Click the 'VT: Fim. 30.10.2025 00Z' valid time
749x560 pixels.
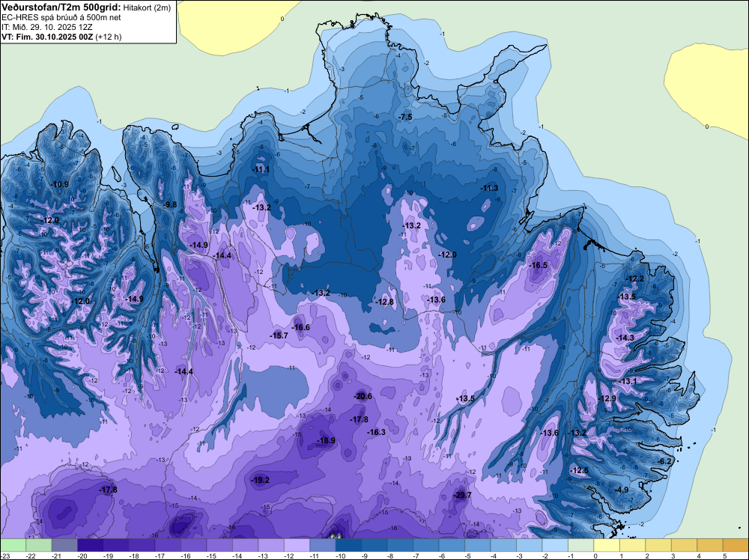(47, 37)
